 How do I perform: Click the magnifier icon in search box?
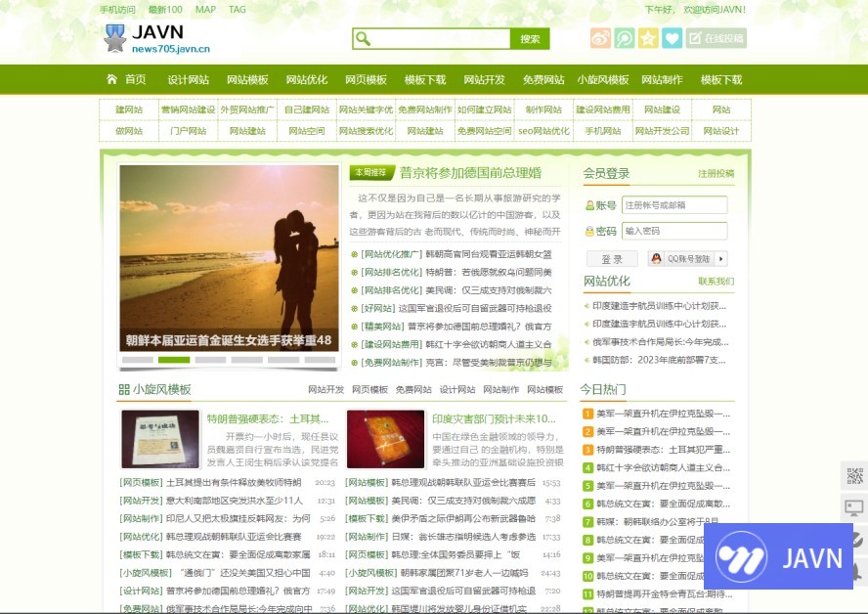[364, 39]
